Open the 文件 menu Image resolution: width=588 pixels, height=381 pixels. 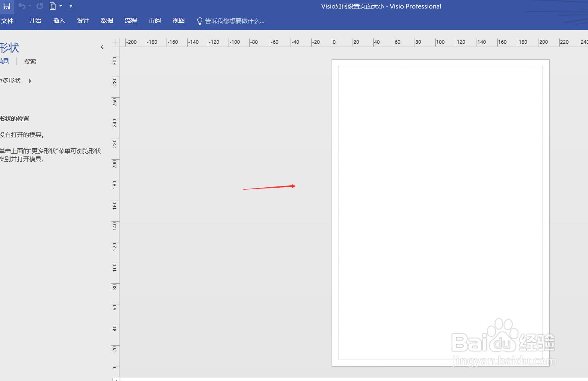(7, 21)
